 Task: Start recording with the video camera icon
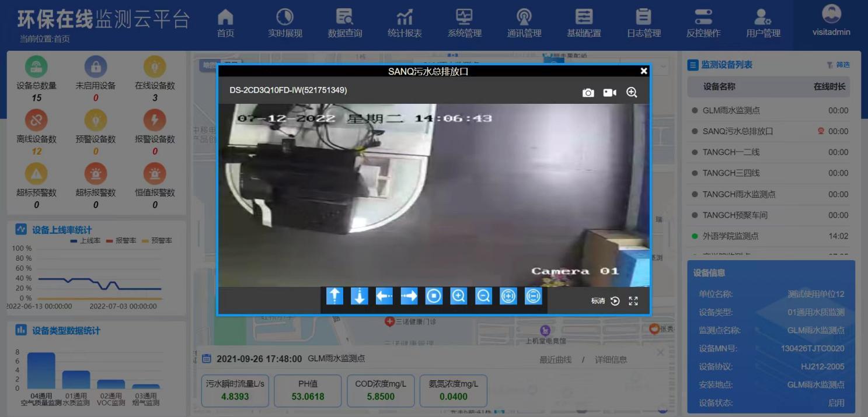tap(609, 93)
